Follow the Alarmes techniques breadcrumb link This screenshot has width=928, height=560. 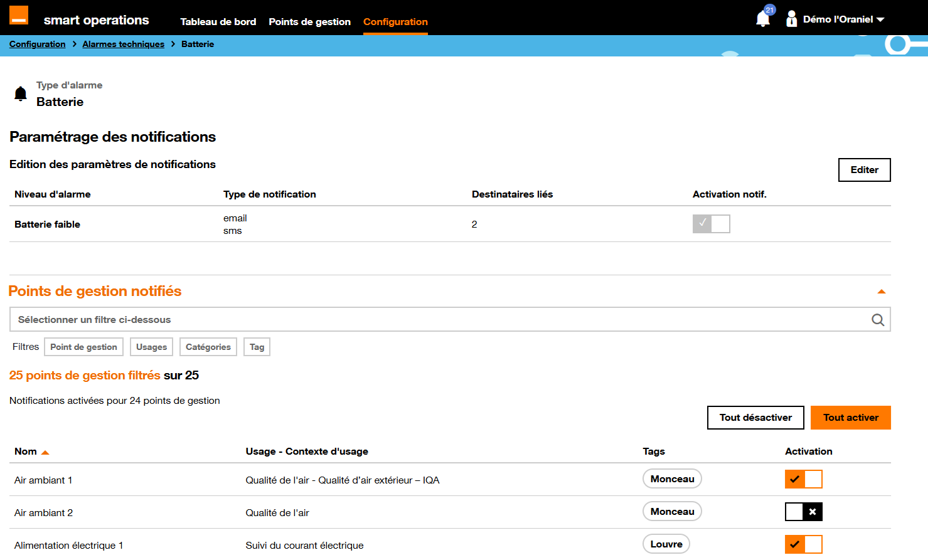[124, 44]
